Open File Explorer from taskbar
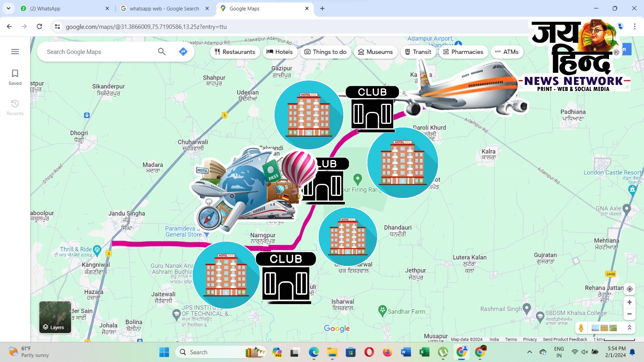The width and height of the screenshot is (644, 362). pos(332,352)
